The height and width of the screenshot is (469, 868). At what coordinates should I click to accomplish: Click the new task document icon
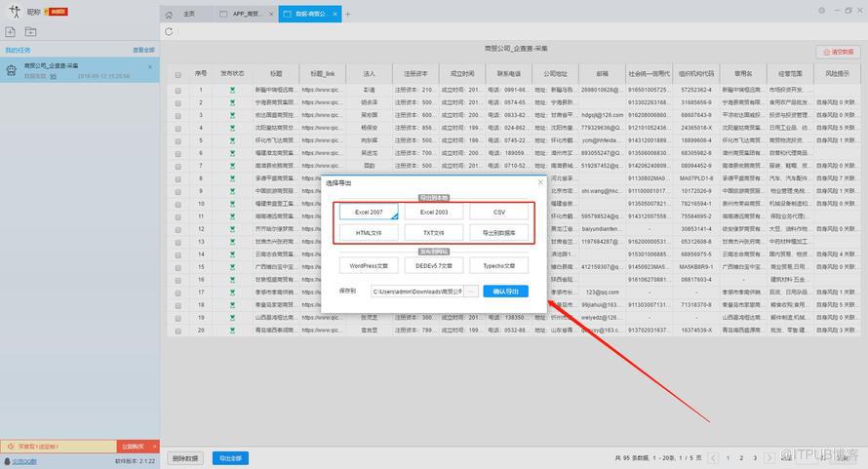pyautogui.click(x=10, y=31)
